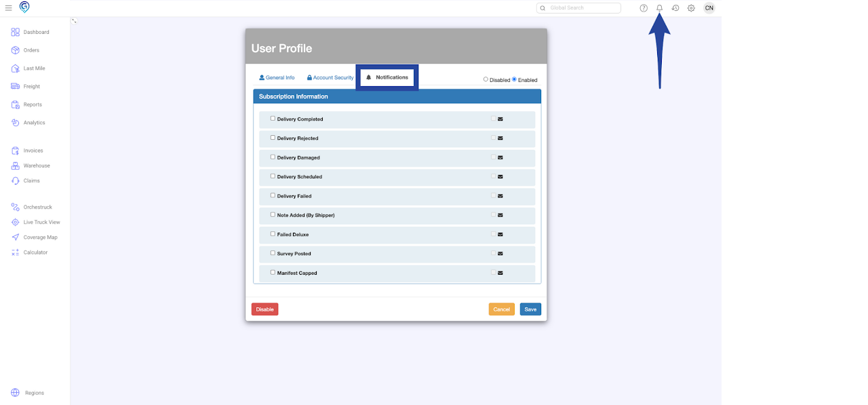Viewport: 868px width, 405px height.
Task: Click the Live Truck View icon
Action: click(16, 222)
